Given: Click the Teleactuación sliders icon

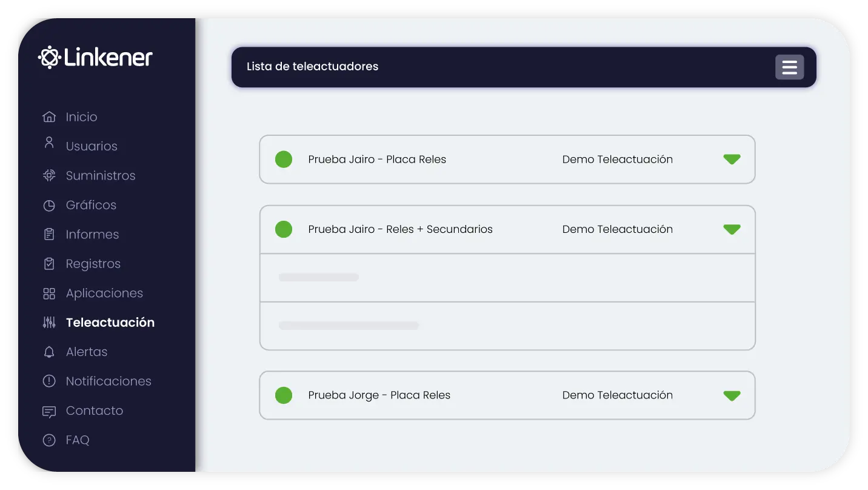Looking at the screenshot, I should point(49,323).
